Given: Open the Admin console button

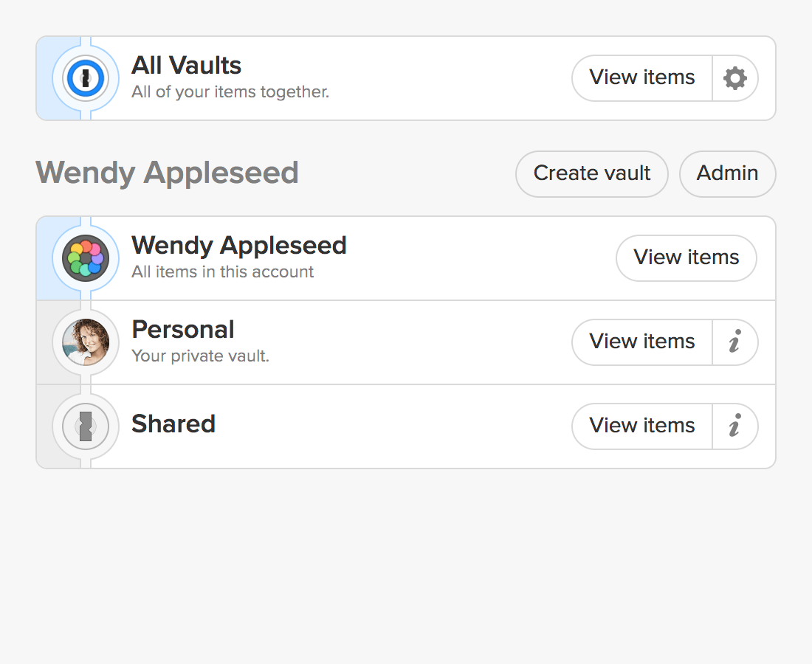Looking at the screenshot, I should [728, 174].
